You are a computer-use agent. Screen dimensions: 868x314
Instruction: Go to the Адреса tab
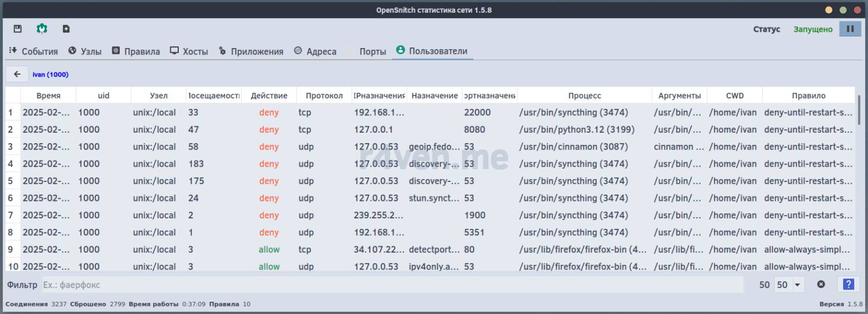tap(315, 52)
